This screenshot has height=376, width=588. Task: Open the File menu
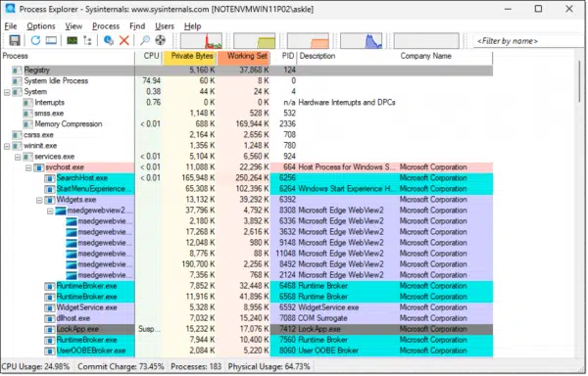point(11,26)
